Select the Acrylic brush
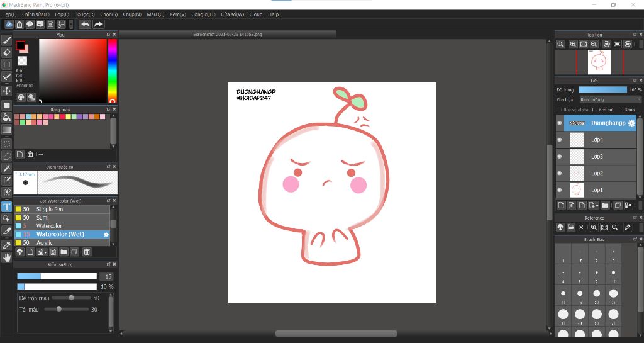 (62, 243)
